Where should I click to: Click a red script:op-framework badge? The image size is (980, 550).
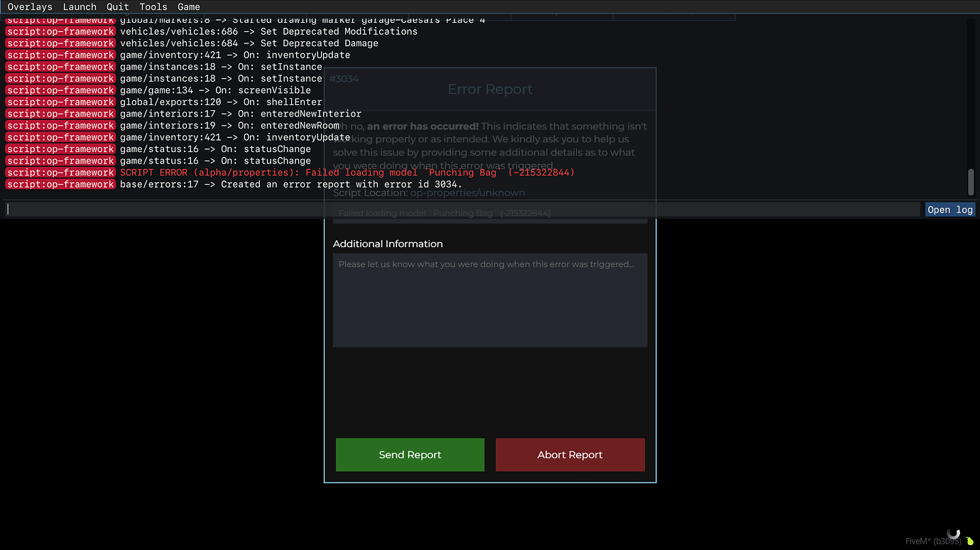[60, 102]
